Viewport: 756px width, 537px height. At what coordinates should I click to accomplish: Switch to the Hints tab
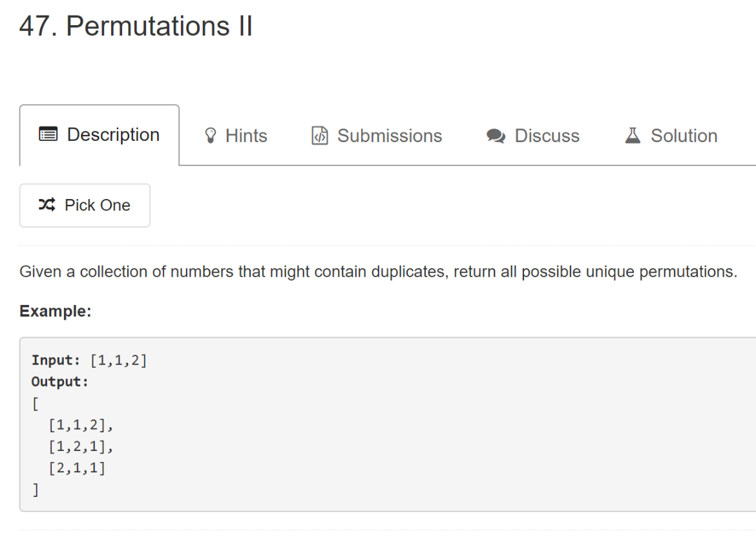coord(236,136)
